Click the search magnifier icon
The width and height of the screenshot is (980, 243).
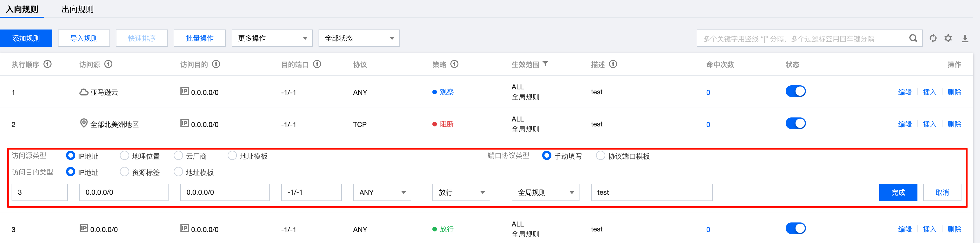[913, 38]
